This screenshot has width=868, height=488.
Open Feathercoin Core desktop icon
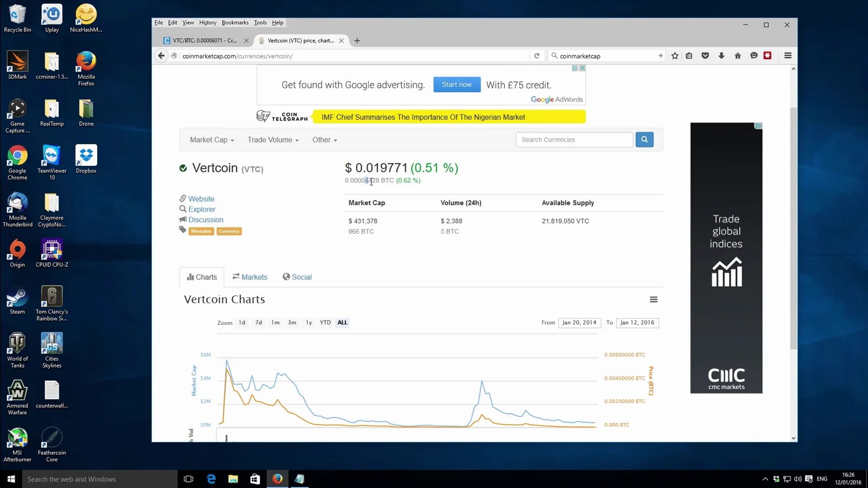tap(52, 445)
